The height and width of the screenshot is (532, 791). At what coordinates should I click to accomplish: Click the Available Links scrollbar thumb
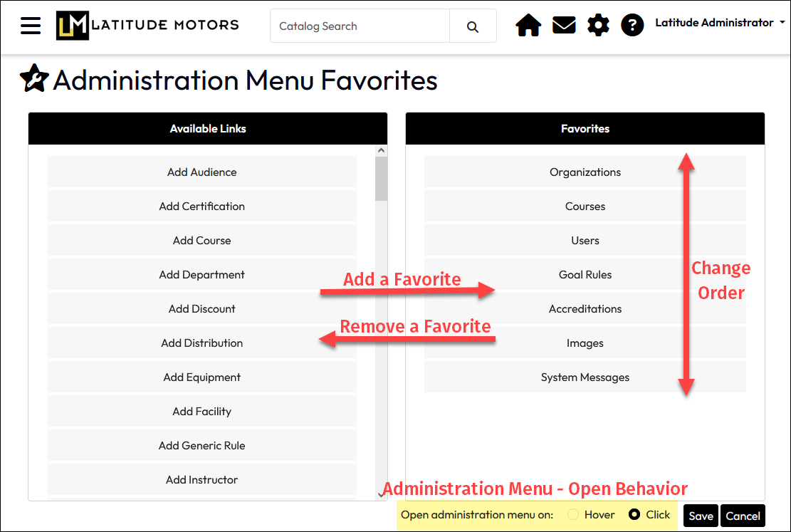[381, 178]
